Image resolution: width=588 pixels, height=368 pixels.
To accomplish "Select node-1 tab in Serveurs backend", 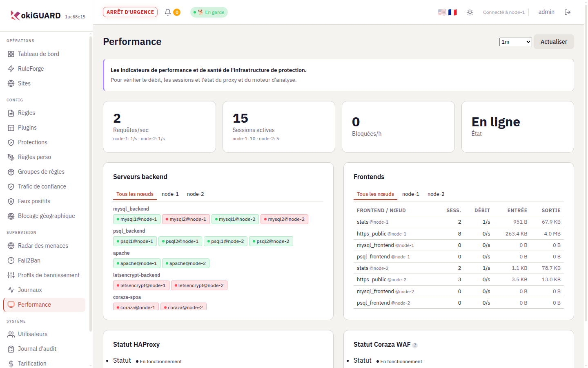I will [170, 194].
